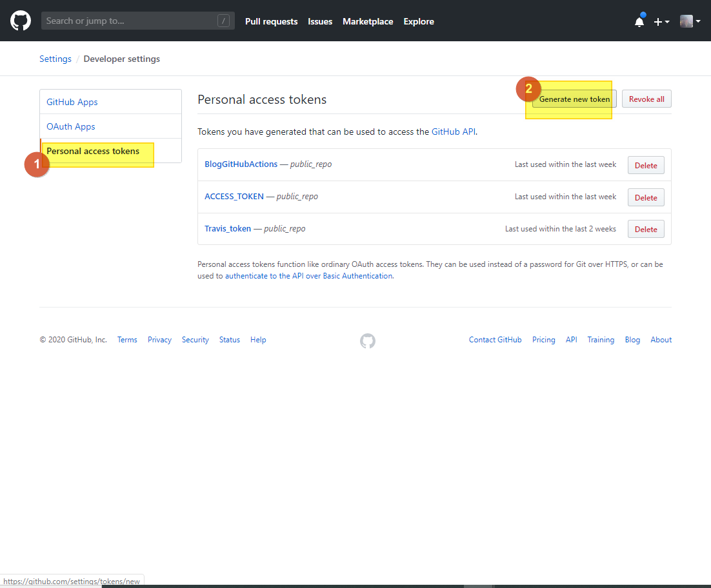Click the public_repo scope beside Travis_token

pyautogui.click(x=285, y=228)
